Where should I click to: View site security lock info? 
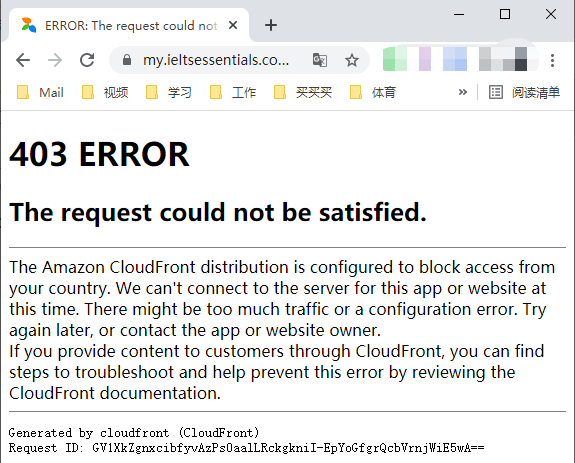pos(127,60)
